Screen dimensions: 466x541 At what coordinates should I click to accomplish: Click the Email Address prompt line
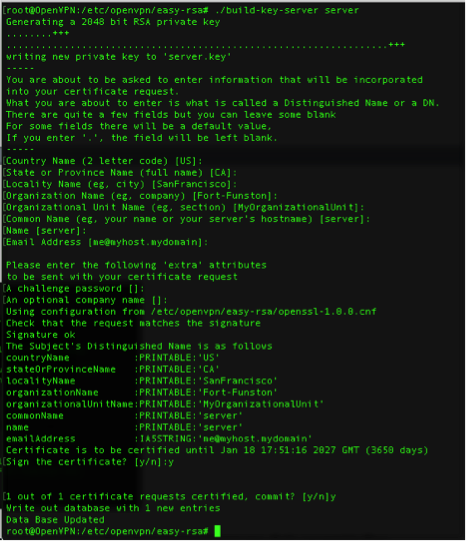pyautogui.click(x=107, y=242)
